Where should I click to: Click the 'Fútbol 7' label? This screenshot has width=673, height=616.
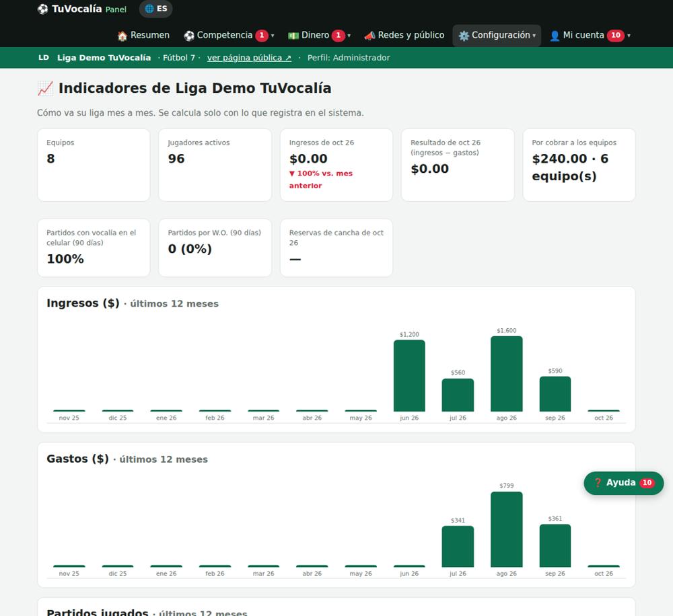coord(178,58)
